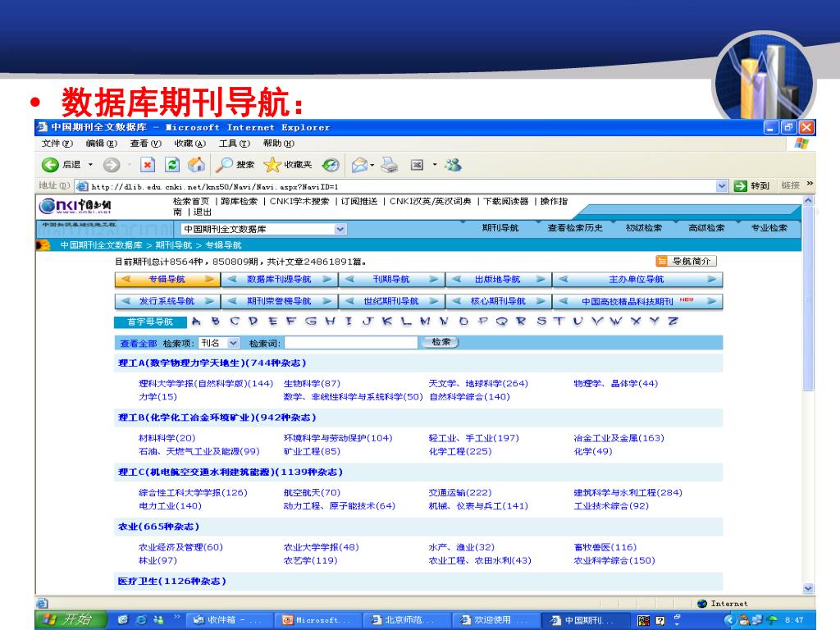Open Search with the magnifier icon
The image size is (840, 630).
(x=223, y=164)
